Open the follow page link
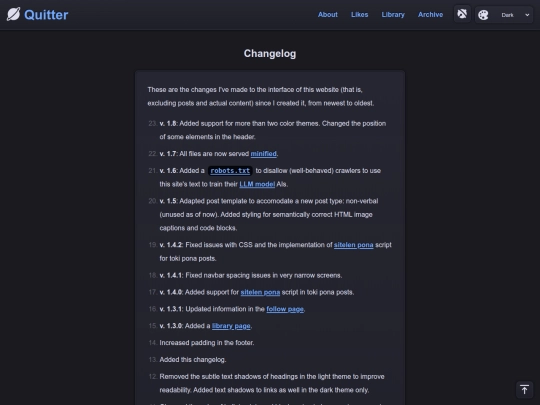The image size is (540, 405). [285, 309]
